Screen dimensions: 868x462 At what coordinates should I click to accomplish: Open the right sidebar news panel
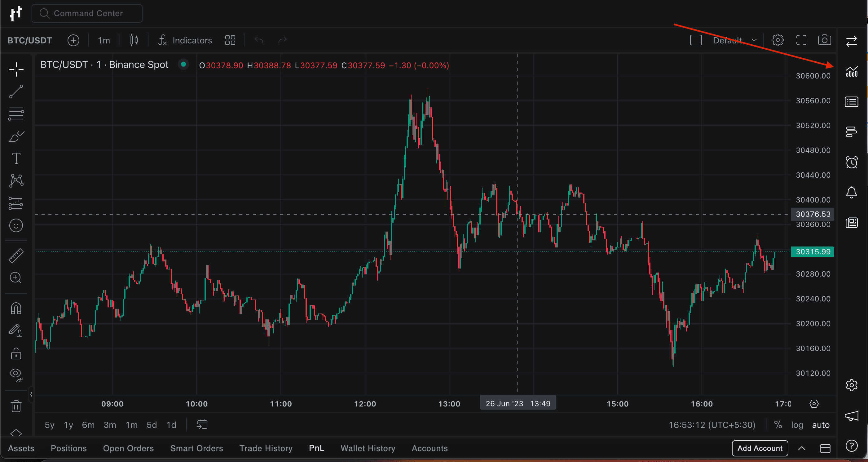point(852,223)
